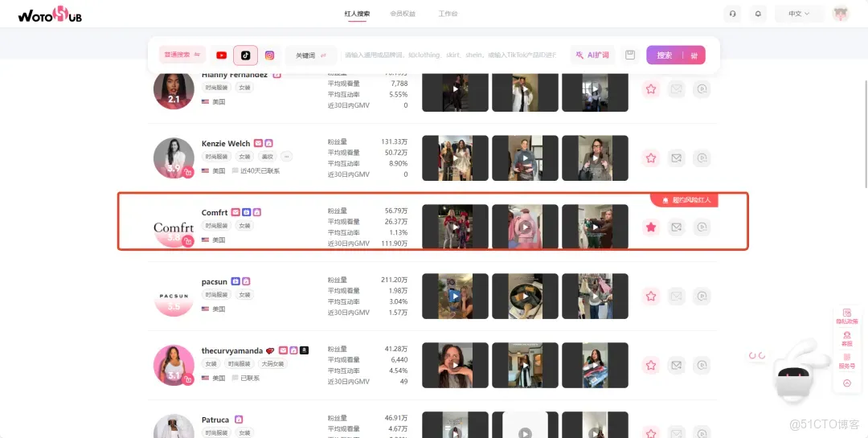Click the Kenzie Welch name link
The height and width of the screenshot is (438, 868).
(226, 143)
